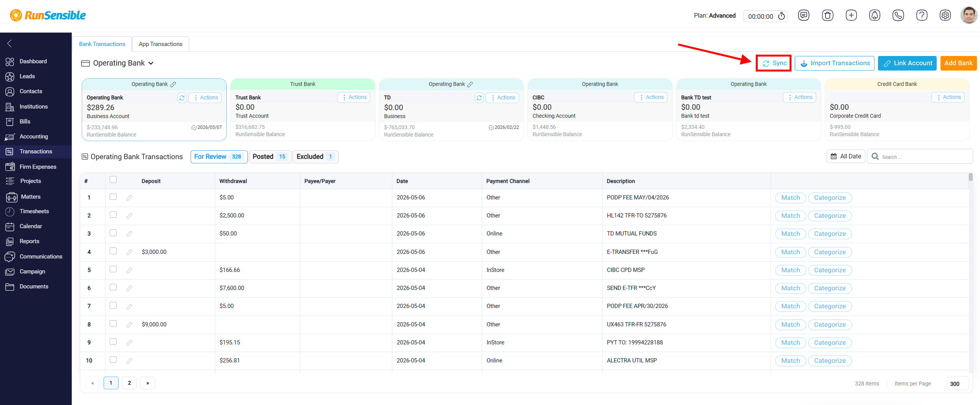
Task: Switch to the Bank Transactions tab
Action: [102, 44]
